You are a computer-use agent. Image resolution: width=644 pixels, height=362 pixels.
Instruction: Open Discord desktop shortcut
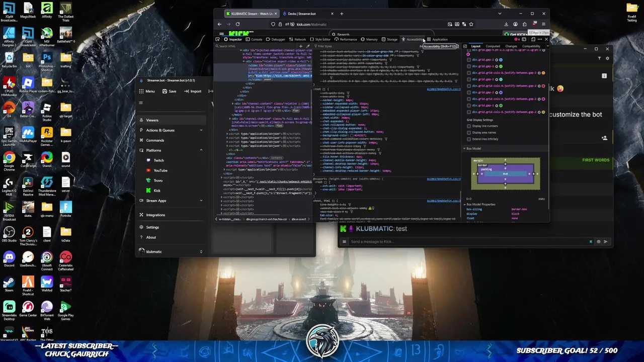pos(9,259)
